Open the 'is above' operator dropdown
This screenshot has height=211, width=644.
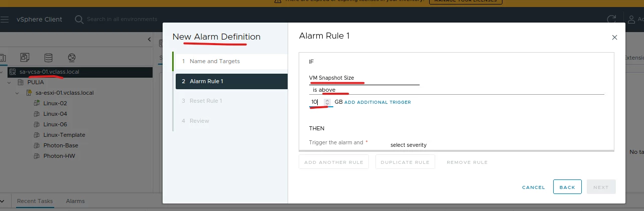[457, 90]
